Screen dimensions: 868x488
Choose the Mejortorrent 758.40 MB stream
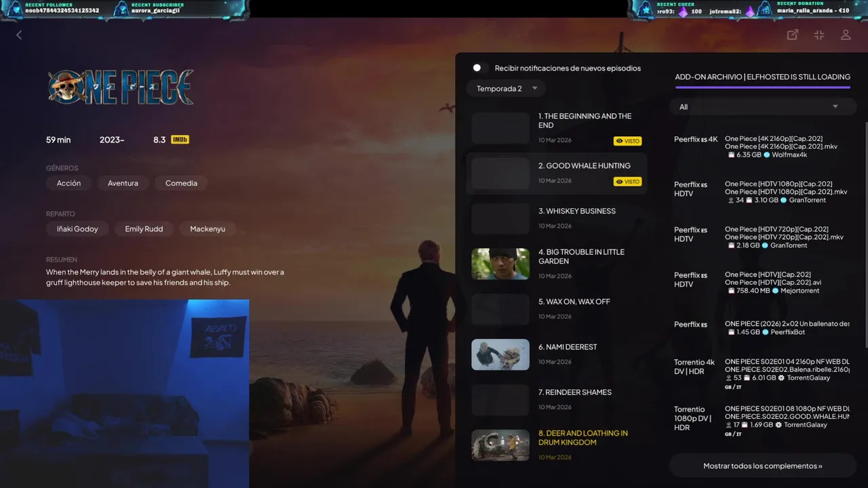(x=762, y=283)
